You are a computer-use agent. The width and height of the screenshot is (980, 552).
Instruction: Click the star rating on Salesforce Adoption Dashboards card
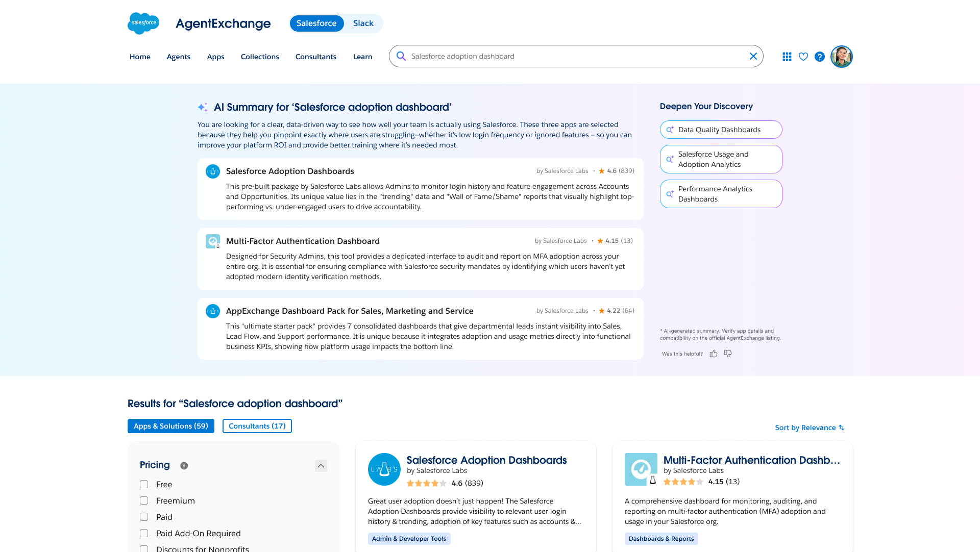click(x=427, y=483)
